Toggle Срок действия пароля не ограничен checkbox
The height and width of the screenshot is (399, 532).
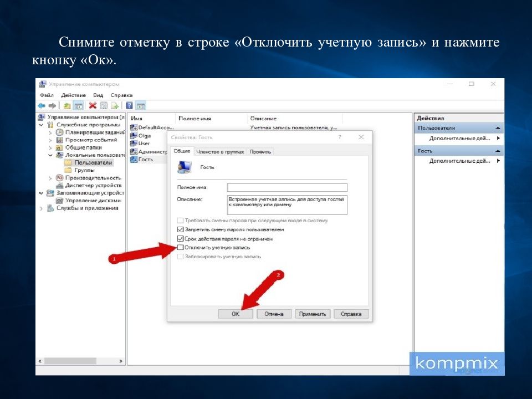pos(181,239)
